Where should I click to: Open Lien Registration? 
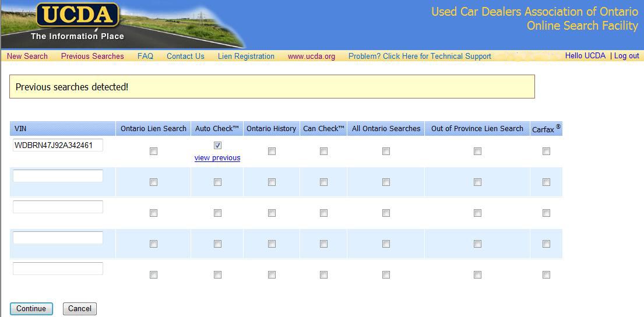pos(246,57)
